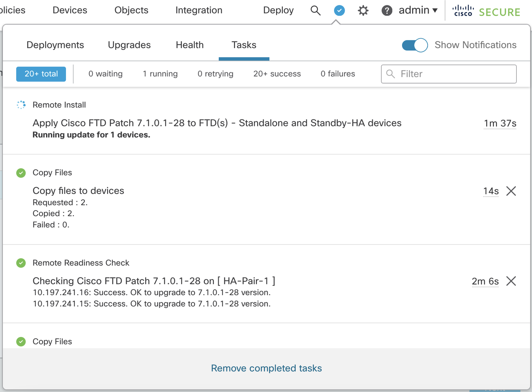Image resolution: width=532 pixels, height=392 pixels.
Task: Dismiss the Copy files to devices task
Action: point(511,191)
